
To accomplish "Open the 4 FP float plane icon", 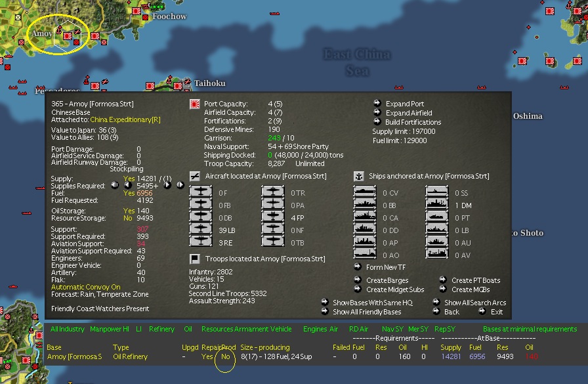I will 272,217.
